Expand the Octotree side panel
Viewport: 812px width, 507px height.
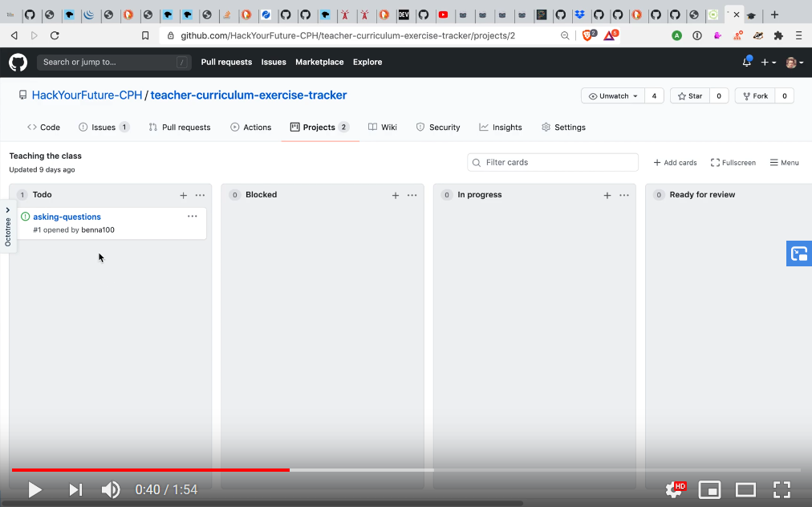click(x=8, y=226)
